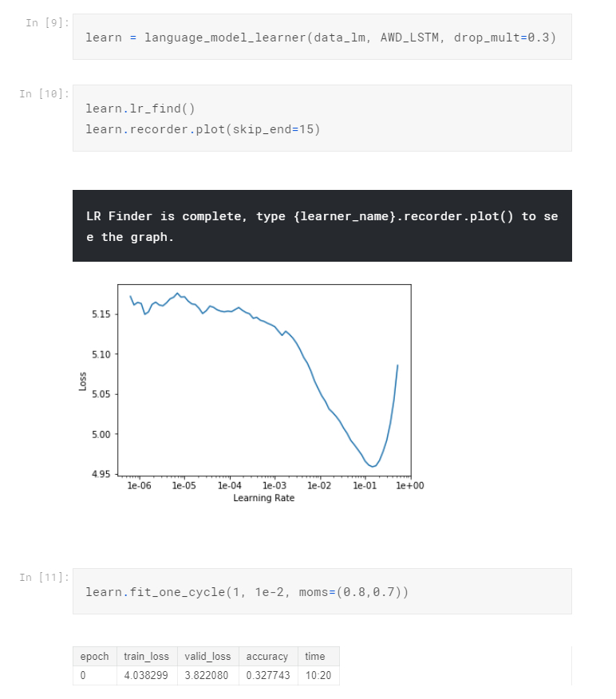Image resolution: width=616 pixels, height=699 pixels.
Task: Click the 0.327743 accuracy value cell
Action: point(267,676)
